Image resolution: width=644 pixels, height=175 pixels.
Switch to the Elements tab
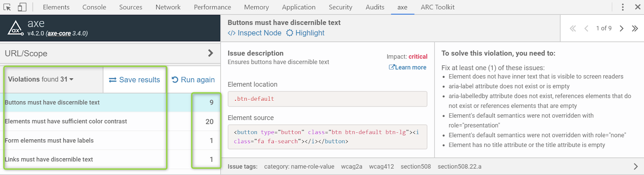56,7
